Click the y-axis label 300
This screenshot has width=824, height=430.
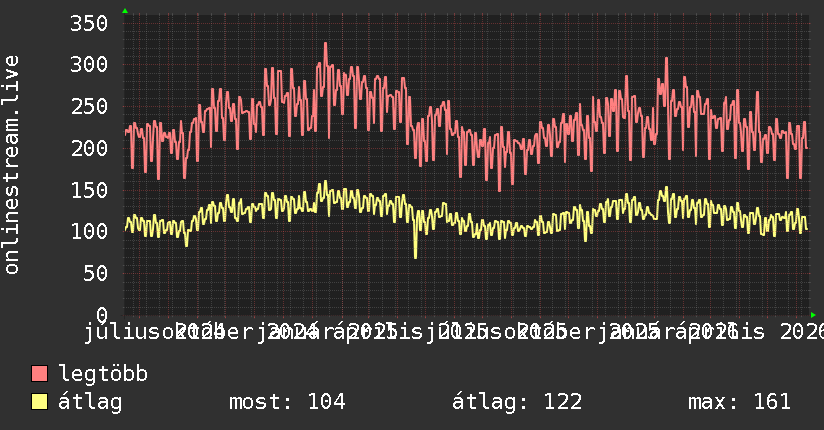click(x=89, y=65)
